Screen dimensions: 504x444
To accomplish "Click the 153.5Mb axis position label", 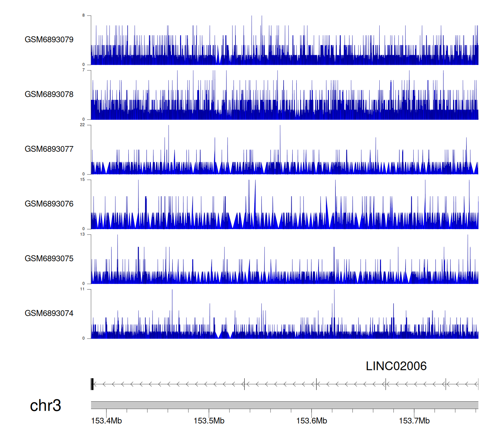I will [209, 421].
